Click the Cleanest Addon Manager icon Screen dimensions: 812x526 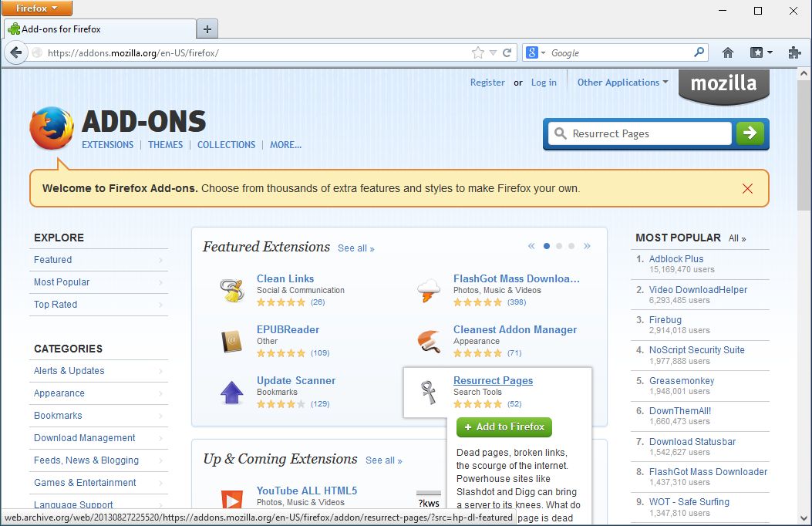pos(429,341)
